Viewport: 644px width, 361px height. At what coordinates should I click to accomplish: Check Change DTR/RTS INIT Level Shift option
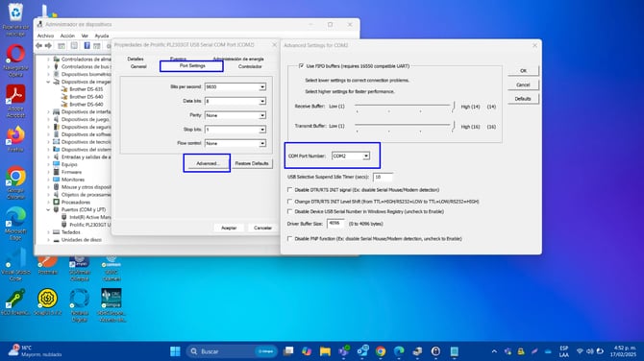pyautogui.click(x=289, y=202)
